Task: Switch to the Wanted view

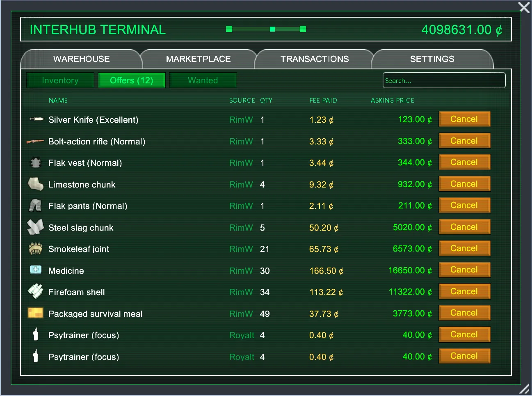Action: point(203,80)
